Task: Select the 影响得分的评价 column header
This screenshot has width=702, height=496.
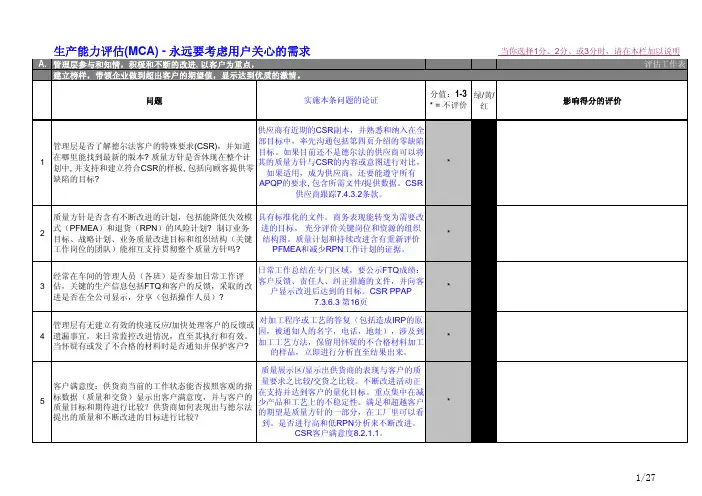Action: (x=600, y=101)
